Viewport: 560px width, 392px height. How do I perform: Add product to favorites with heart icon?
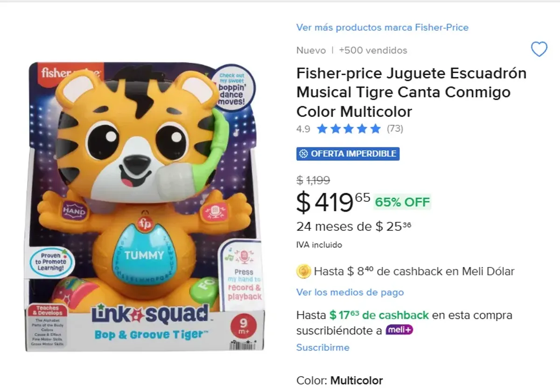539,49
